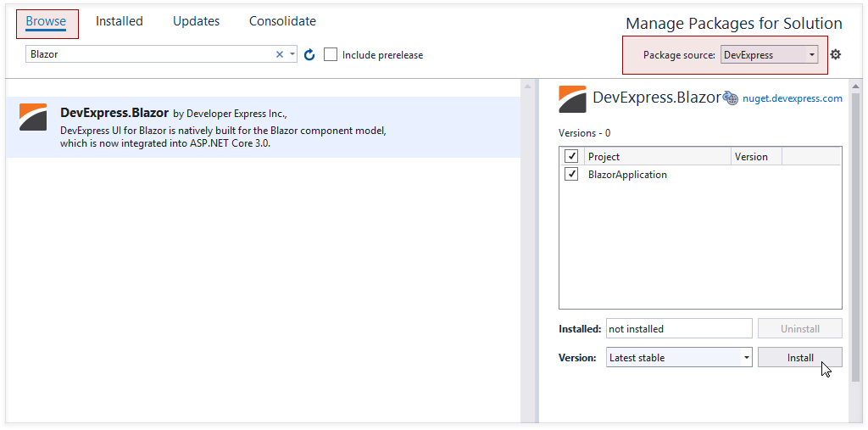The height and width of the screenshot is (430, 868).
Task: Click the refresh icon next to search box
Action: point(309,54)
